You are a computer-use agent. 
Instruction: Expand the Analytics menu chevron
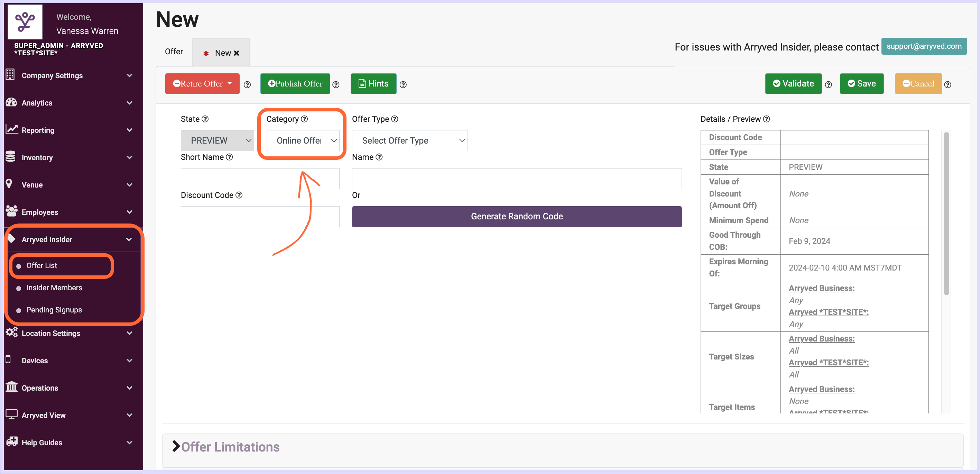coord(129,103)
